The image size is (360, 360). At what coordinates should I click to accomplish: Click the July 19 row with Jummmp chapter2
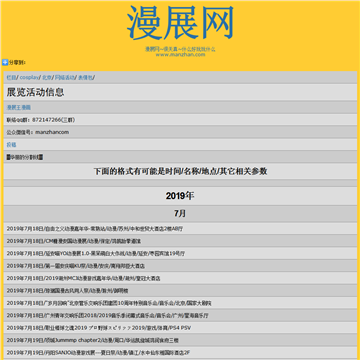click(x=180, y=340)
